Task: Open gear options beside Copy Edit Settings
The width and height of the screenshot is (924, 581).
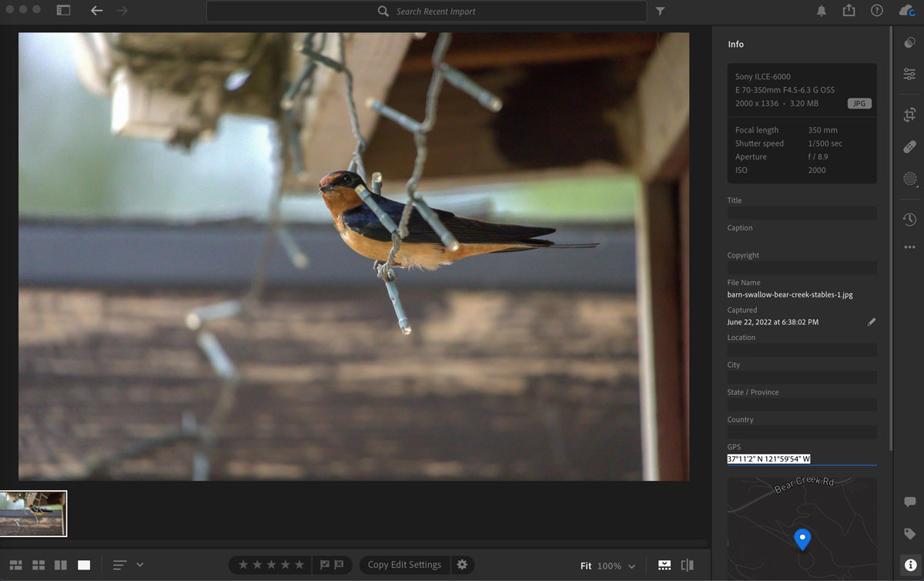Action: [462, 565]
